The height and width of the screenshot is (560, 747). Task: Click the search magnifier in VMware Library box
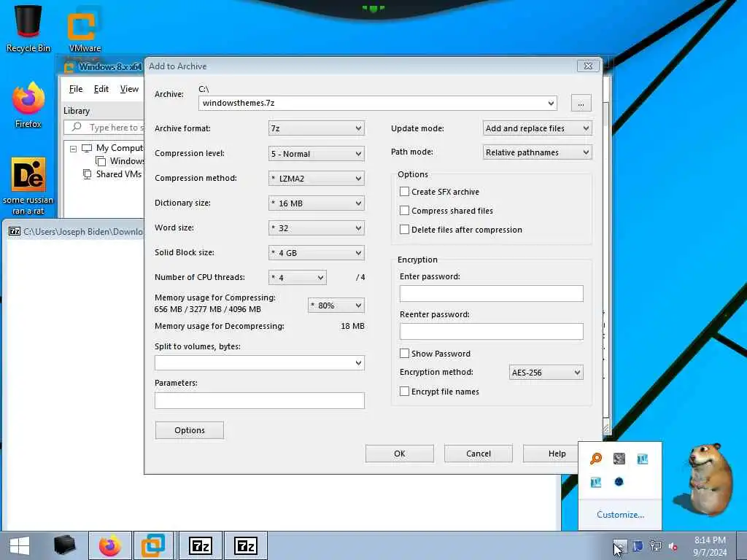tap(76, 127)
